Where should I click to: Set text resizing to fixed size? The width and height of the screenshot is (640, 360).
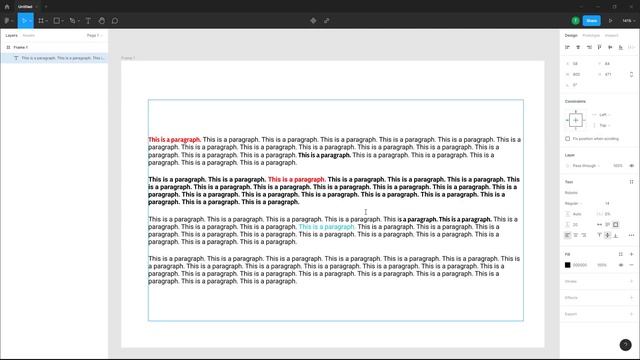pyautogui.click(x=616, y=224)
